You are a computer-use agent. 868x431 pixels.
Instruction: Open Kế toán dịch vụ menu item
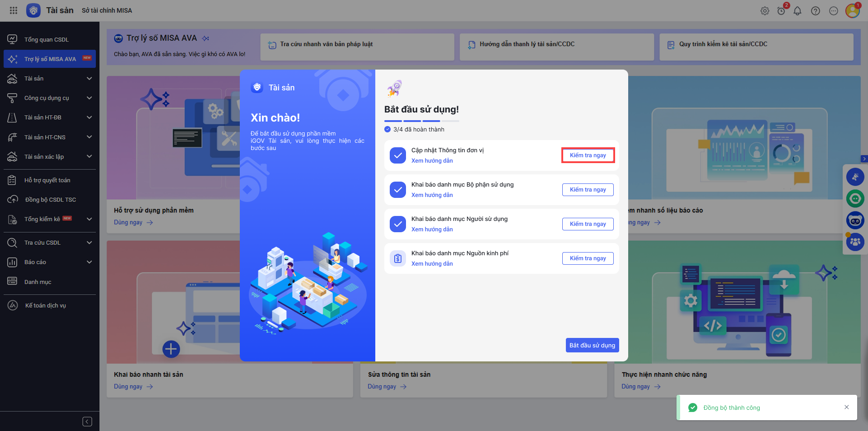point(50,305)
